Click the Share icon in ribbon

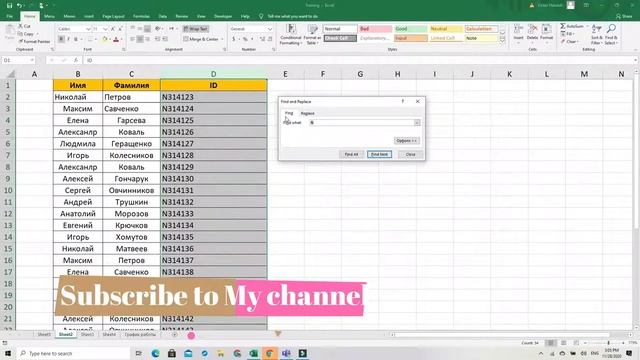coord(624,16)
